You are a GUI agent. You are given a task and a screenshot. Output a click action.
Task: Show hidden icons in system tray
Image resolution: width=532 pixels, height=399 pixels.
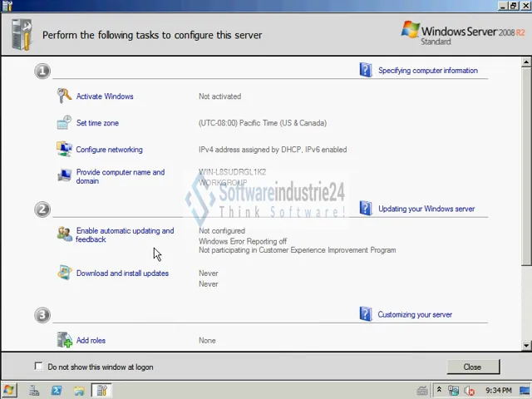pos(439,390)
